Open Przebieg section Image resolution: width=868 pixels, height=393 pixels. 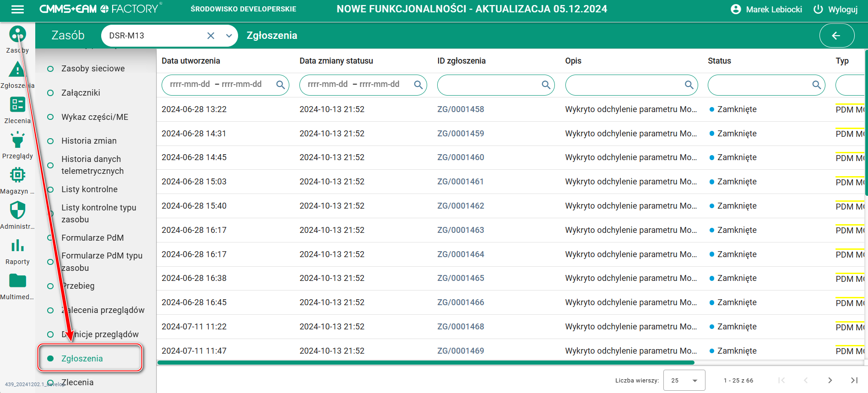tap(78, 286)
